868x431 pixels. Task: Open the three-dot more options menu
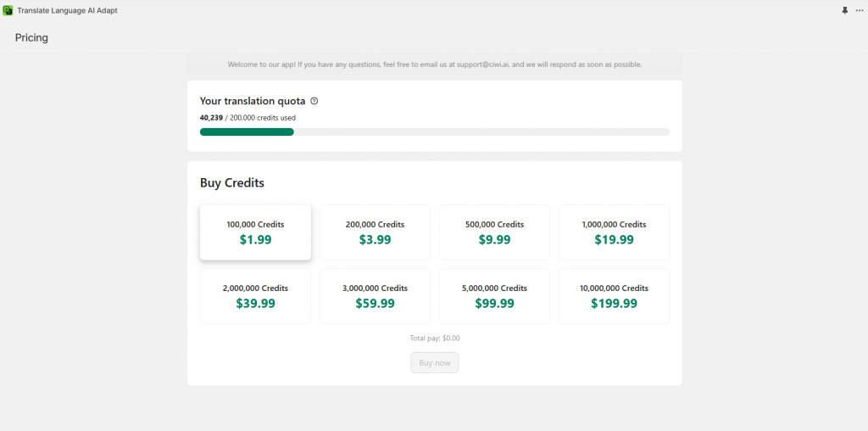pyautogui.click(x=858, y=10)
